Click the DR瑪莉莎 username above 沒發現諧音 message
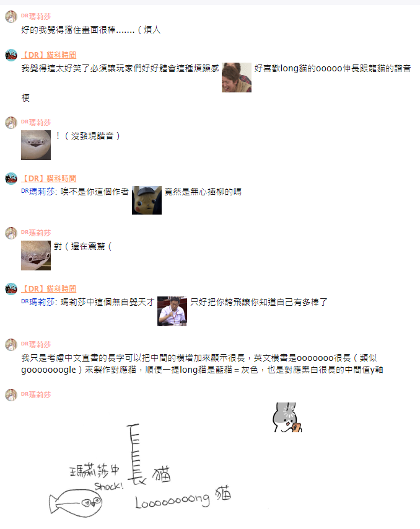The image size is (420, 529). [x=36, y=122]
